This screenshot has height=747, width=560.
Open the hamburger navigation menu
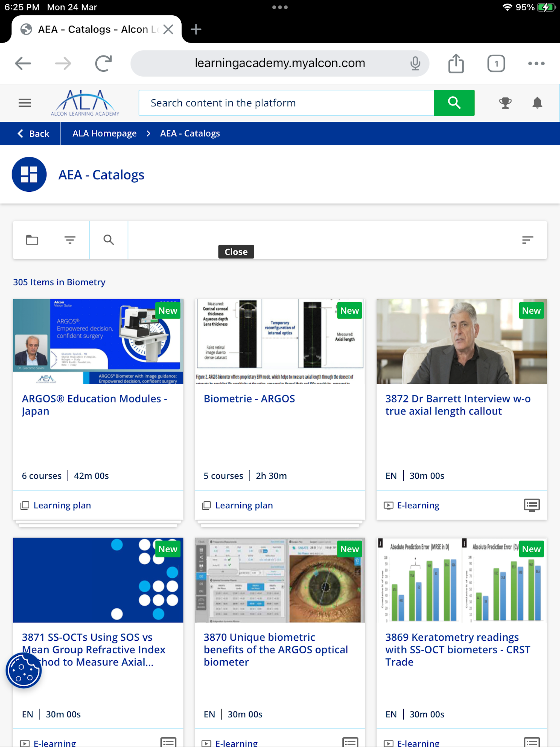25,103
